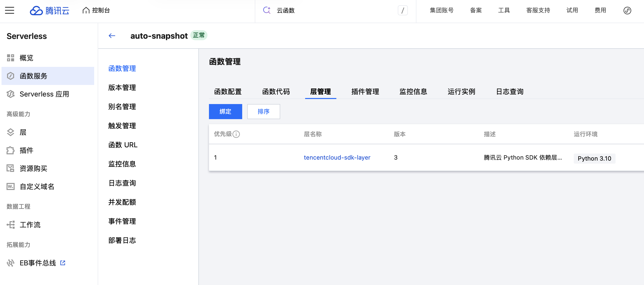Open 函数 URL in the function menu

click(123, 145)
